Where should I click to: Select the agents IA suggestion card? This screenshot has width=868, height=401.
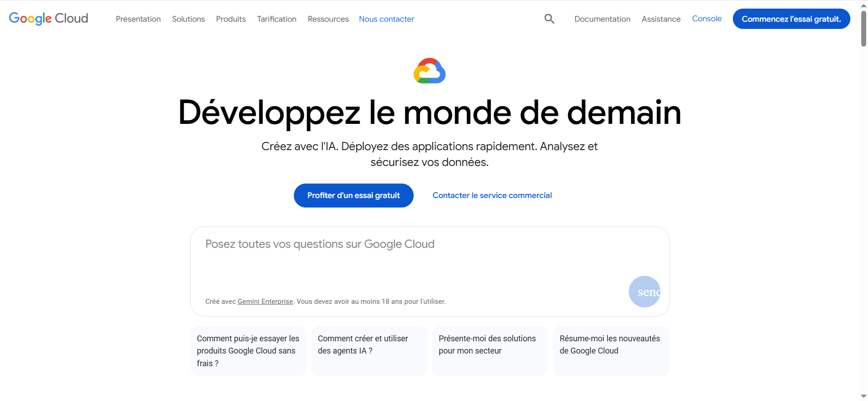(369, 350)
